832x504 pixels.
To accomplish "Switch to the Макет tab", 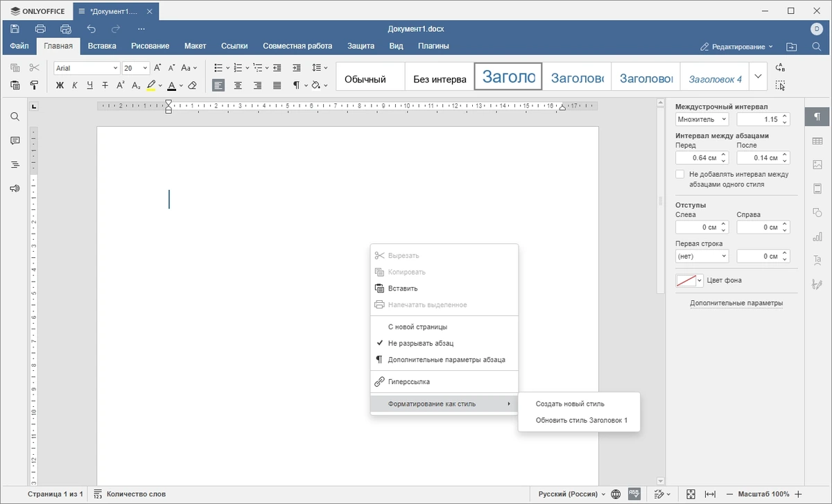I will [196, 46].
